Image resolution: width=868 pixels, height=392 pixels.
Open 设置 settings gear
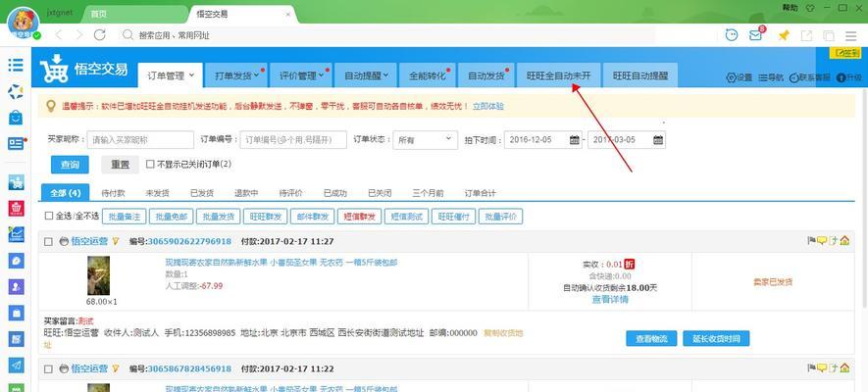(739, 77)
